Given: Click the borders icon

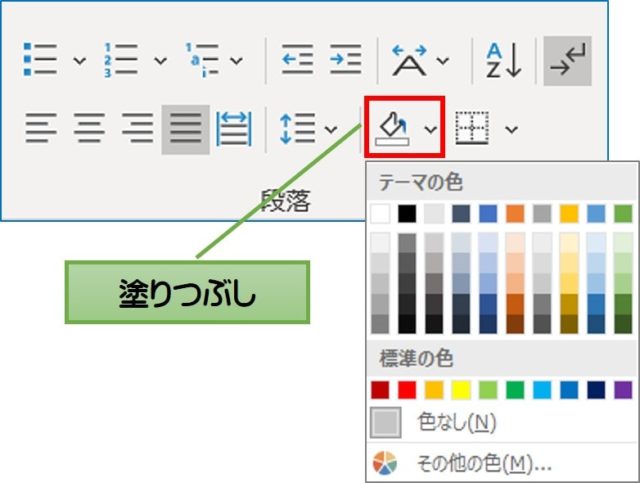Looking at the screenshot, I should pyautogui.click(x=472, y=128).
